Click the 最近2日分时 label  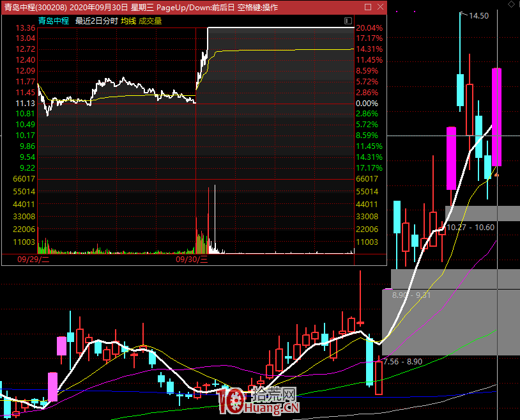(96, 21)
